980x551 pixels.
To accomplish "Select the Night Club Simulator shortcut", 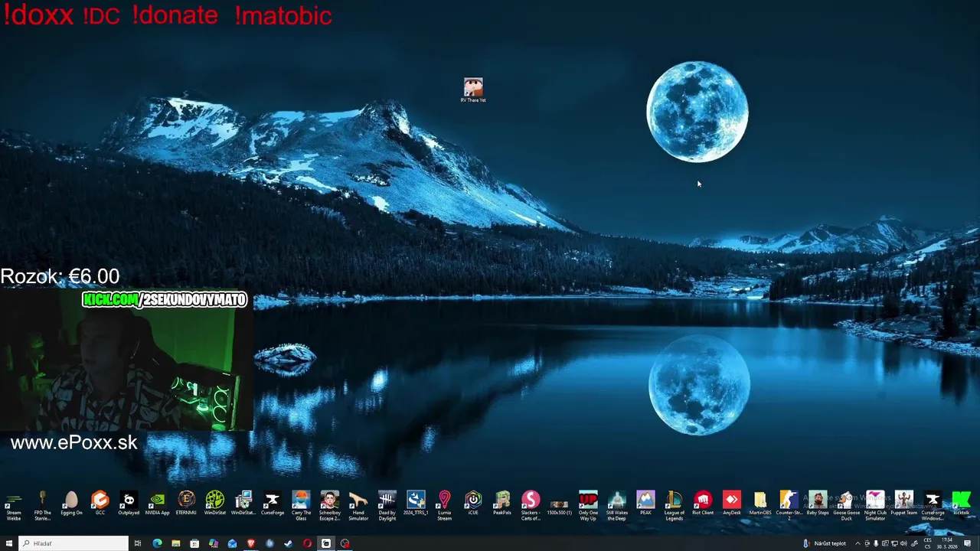I will coord(875,506).
